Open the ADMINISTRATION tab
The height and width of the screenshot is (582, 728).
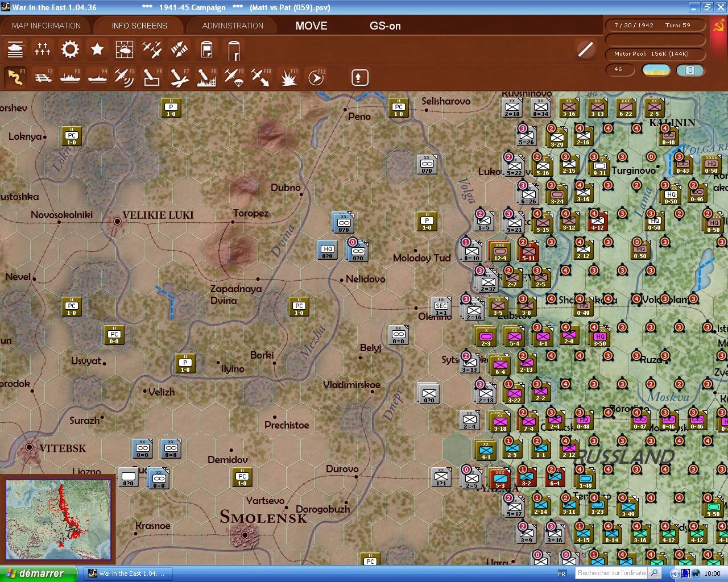233,26
